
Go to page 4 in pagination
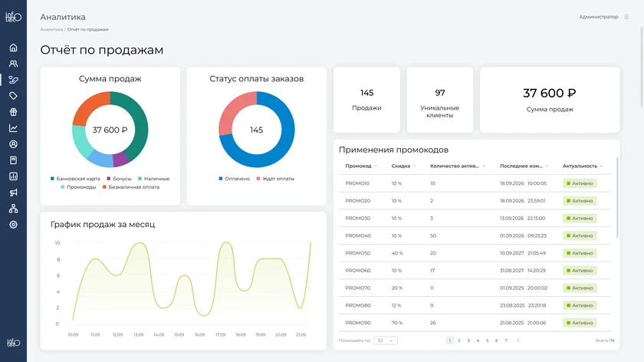[x=478, y=341]
